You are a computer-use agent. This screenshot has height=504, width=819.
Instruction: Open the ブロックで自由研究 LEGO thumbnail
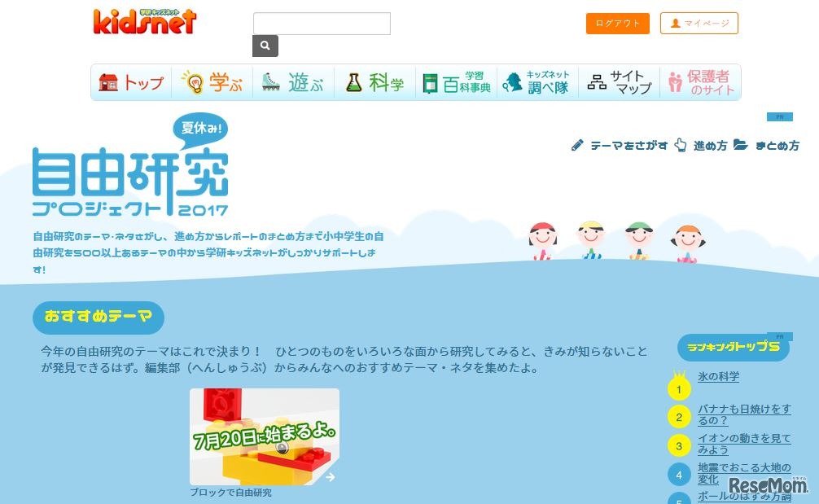[265, 436]
